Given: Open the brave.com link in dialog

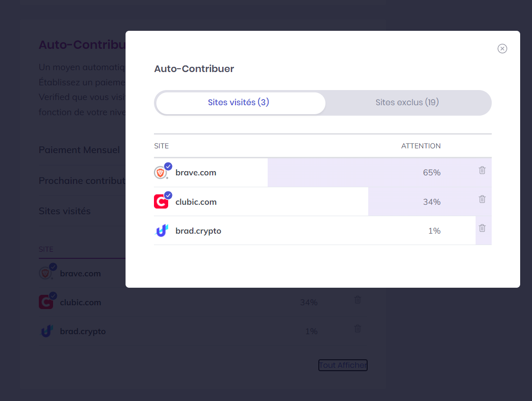Looking at the screenshot, I should pos(196,173).
